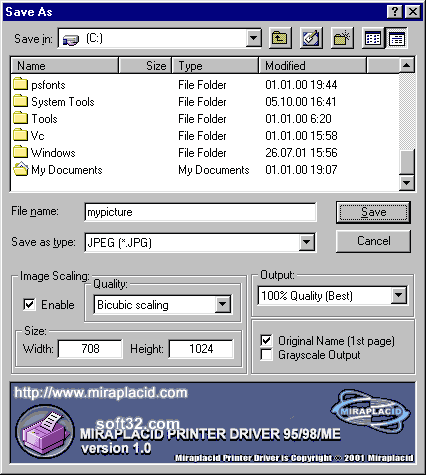Sort the file list by Modified column
Viewport: 426px width, 475px height.
pyautogui.click(x=313, y=65)
